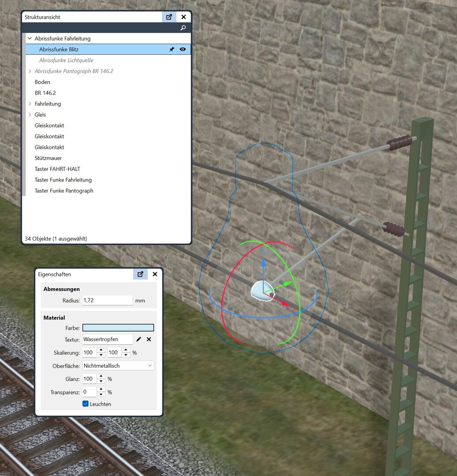Pop out the Eigenschaften panel
This screenshot has height=476, width=457.
(x=140, y=274)
